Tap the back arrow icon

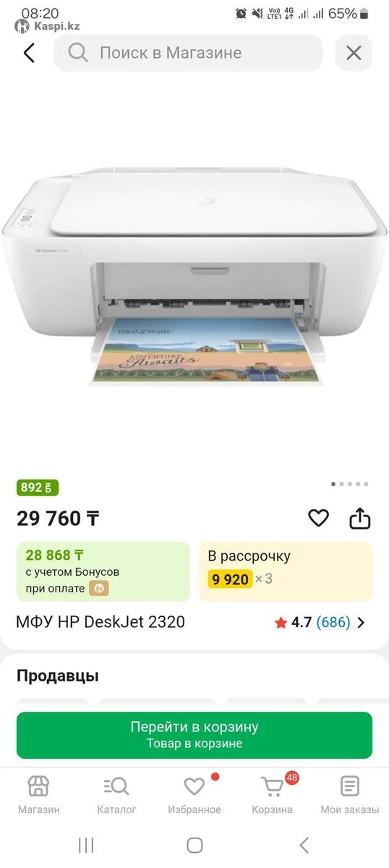coord(29,53)
